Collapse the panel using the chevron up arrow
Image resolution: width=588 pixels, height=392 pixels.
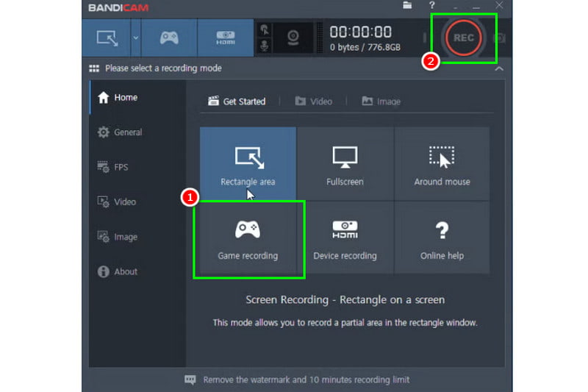[x=499, y=68]
